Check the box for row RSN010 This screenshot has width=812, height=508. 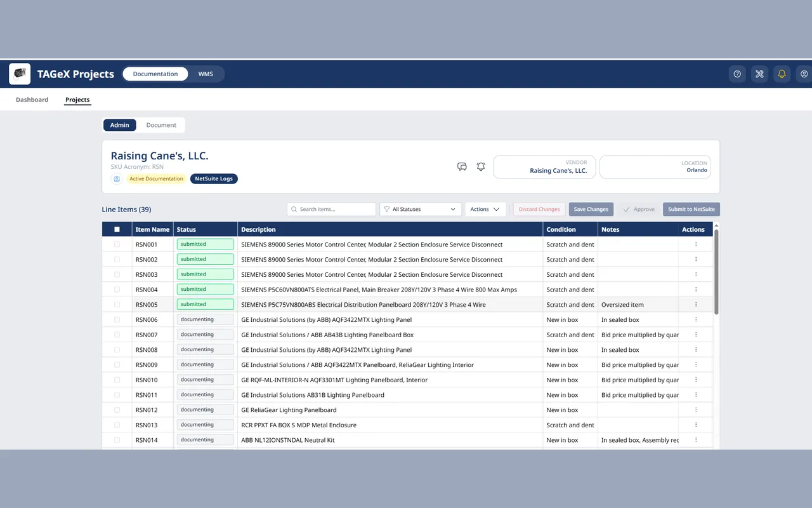[x=117, y=380]
